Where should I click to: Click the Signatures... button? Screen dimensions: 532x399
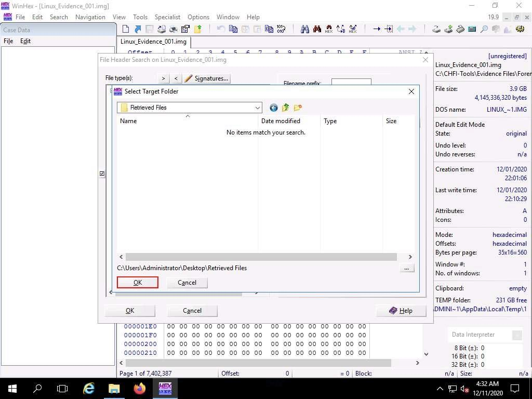tap(207, 78)
